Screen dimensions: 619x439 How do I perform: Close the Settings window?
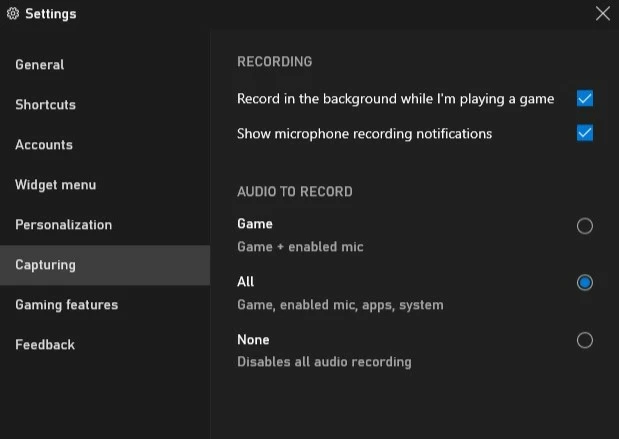point(602,14)
